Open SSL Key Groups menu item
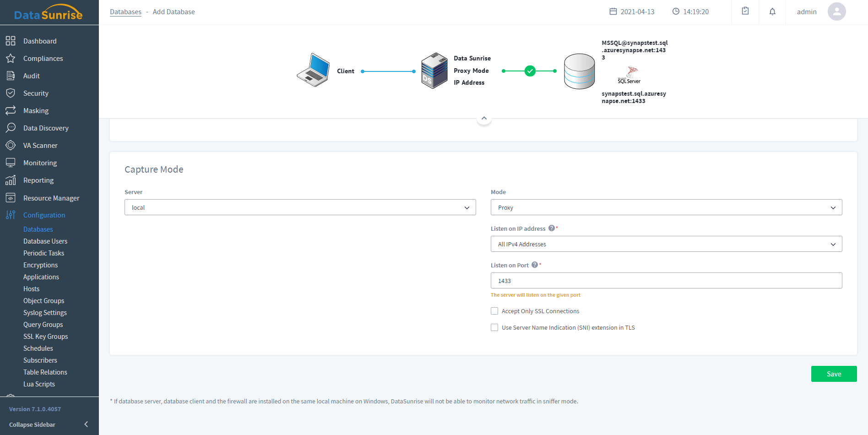The height and width of the screenshot is (435, 868). (45, 337)
